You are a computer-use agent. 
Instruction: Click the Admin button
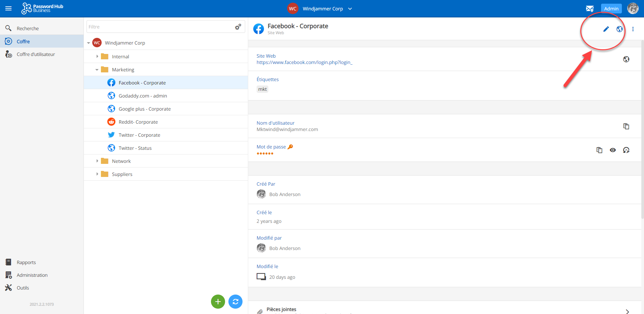click(611, 9)
